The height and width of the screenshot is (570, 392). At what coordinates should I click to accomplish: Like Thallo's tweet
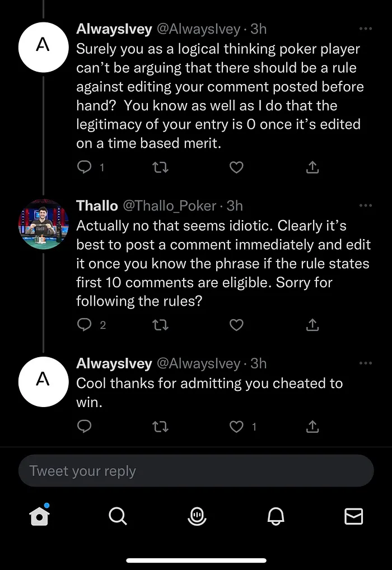point(237,325)
